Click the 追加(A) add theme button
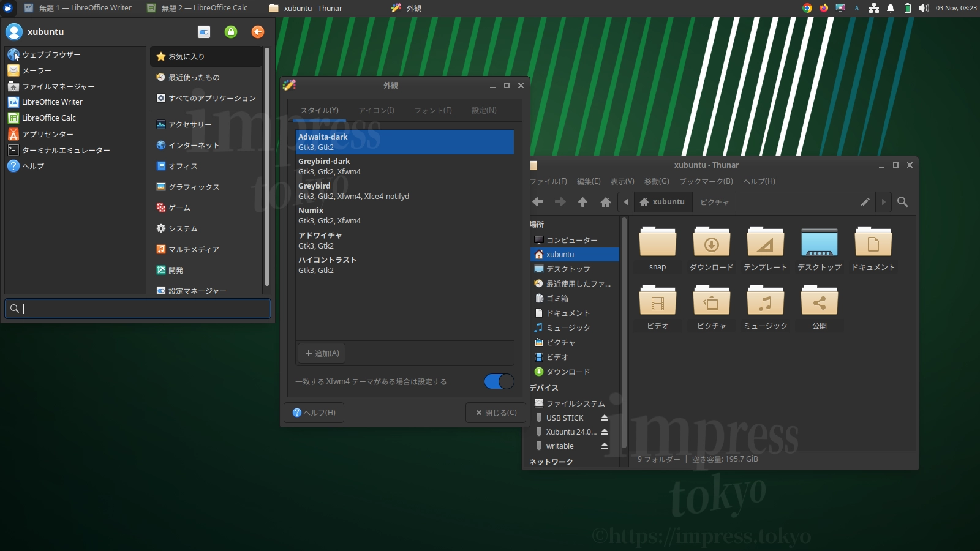Image resolution: width=980 pixels, height=551 pixels. [x=322, y=353]
